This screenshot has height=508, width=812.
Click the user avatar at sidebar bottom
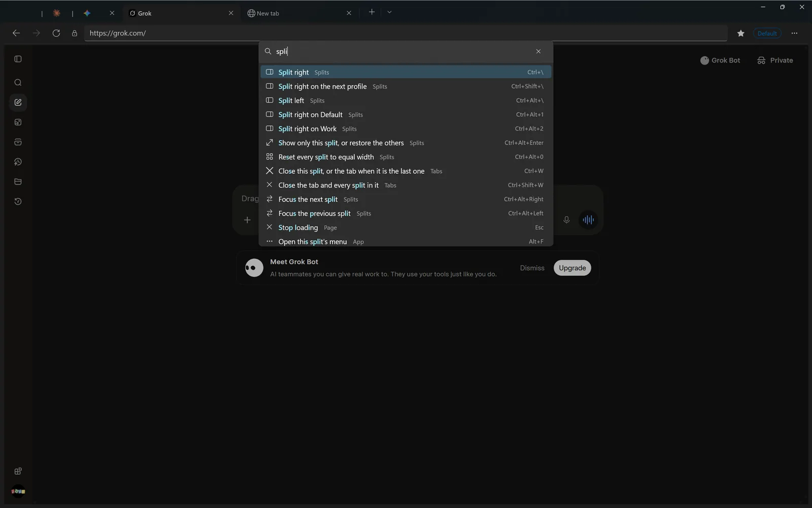(18, 491)
